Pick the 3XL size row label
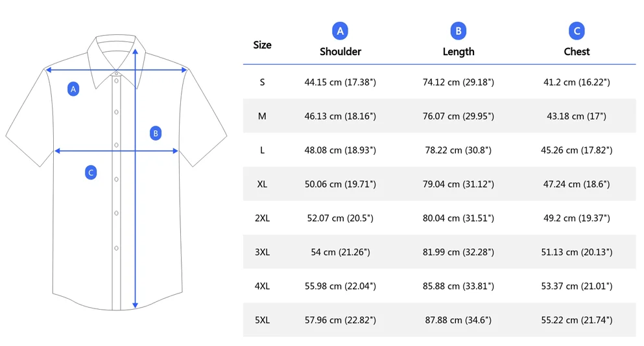This screenshot has height=346, width=644. (262, 252)
